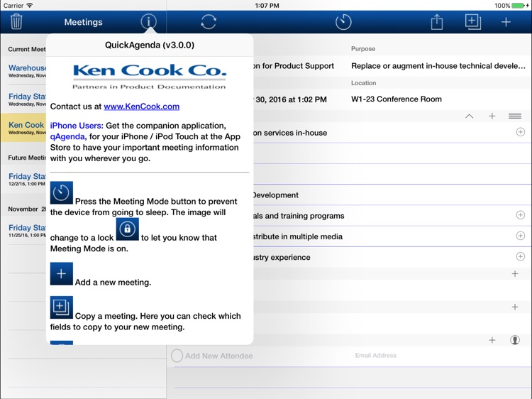Tap plus beside the attendee contacts icon
The image size is (532, 399).
tap(492, 340)
